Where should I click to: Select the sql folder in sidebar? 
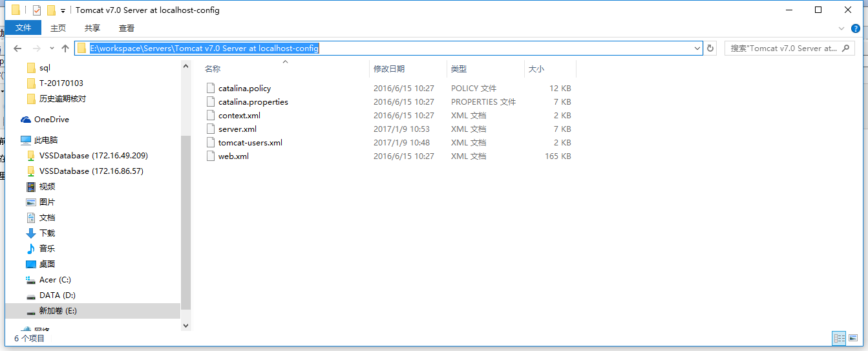click(x=45, y=68)
